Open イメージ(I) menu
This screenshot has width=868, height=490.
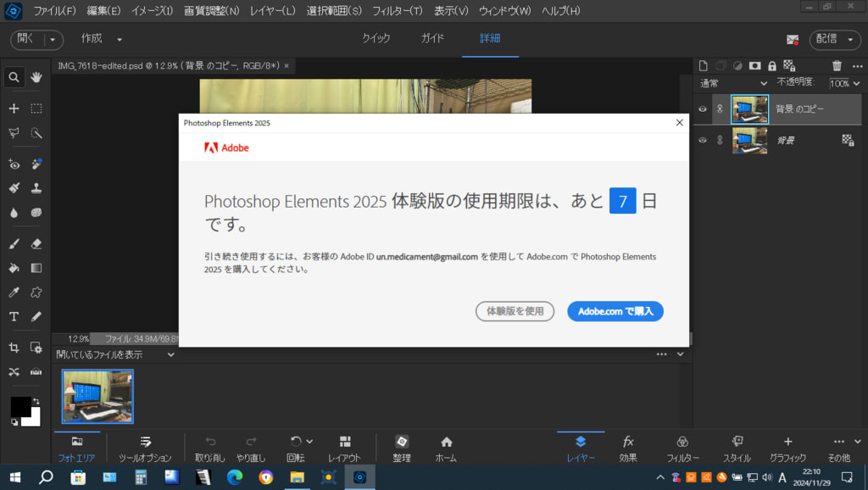point(153,10)
